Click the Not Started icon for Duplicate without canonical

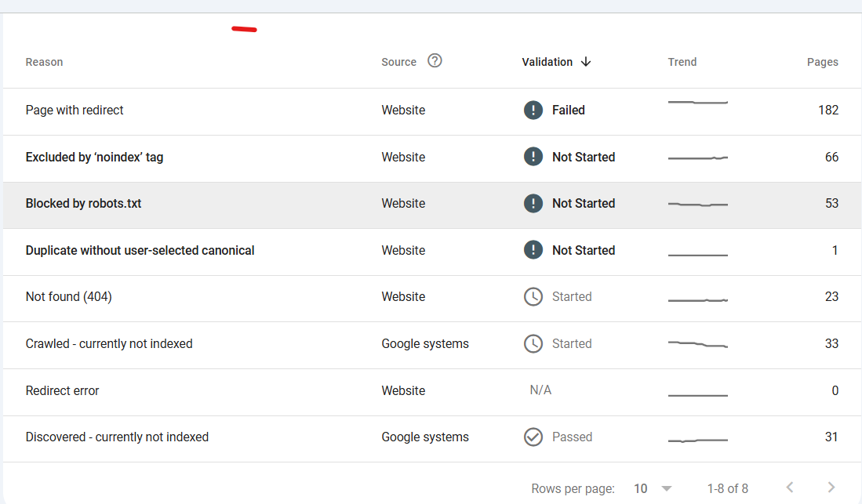(x=533, y=250)
